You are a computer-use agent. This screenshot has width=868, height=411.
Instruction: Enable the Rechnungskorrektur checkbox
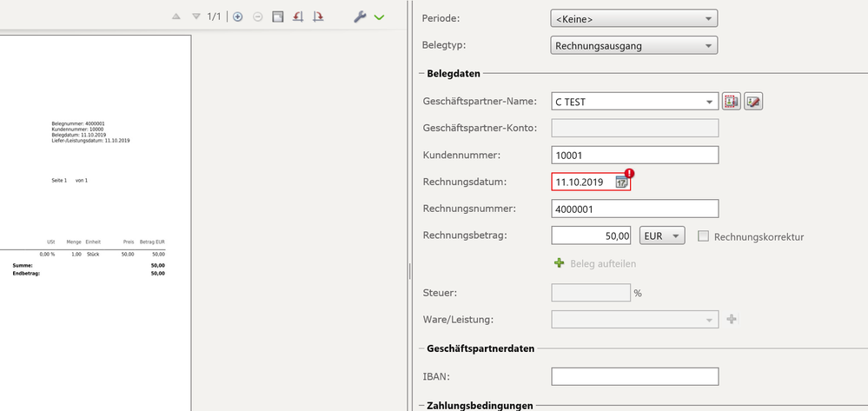point(703,236)
